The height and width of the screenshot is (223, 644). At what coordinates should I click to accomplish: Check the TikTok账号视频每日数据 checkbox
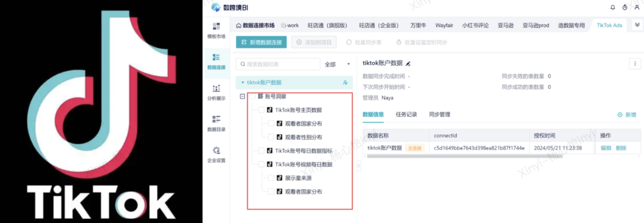click(x=261, y=164)
